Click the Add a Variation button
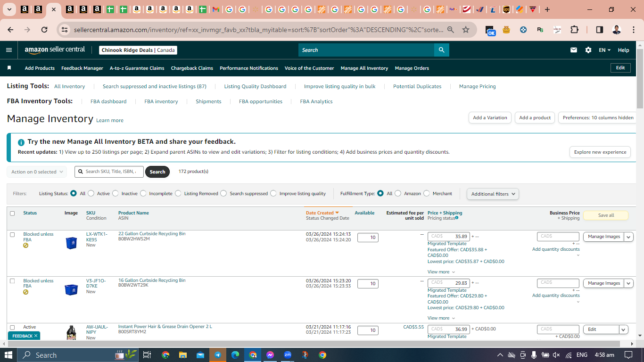Screen dimensions: 644x362 coord(490,118)
